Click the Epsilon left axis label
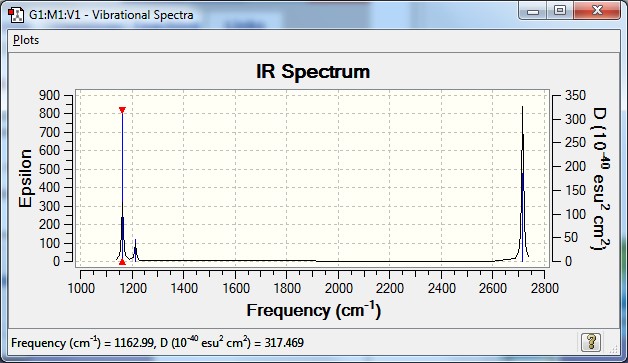 pos(25,178)
